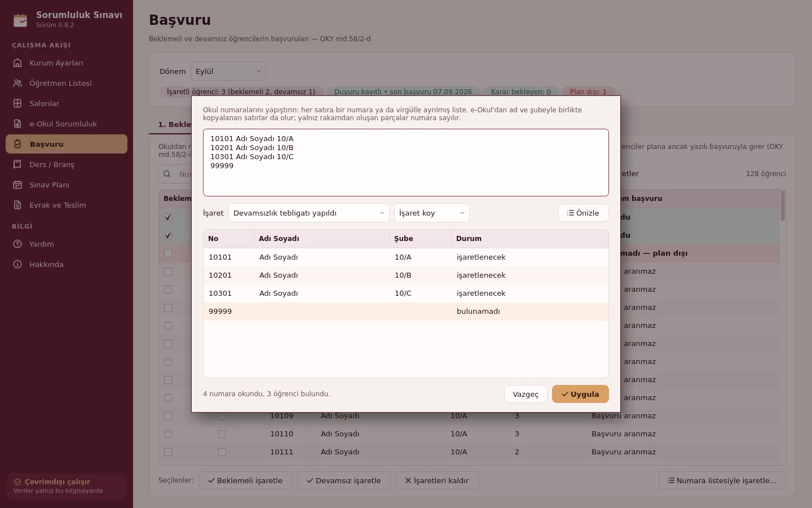Viewport: 812px width, 508px height.
Task: Tick the Beklemeli checkbox for student 10110
Action: coord(168,434)
